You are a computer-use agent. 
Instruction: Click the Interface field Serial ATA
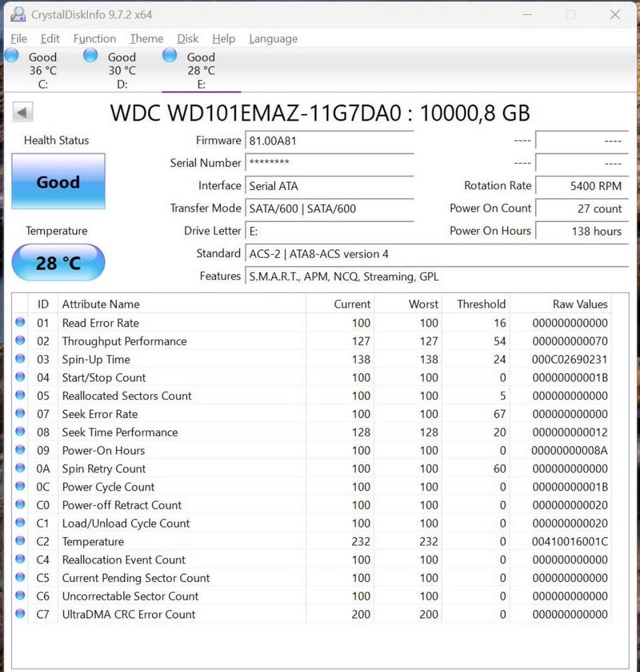(329, 186)
